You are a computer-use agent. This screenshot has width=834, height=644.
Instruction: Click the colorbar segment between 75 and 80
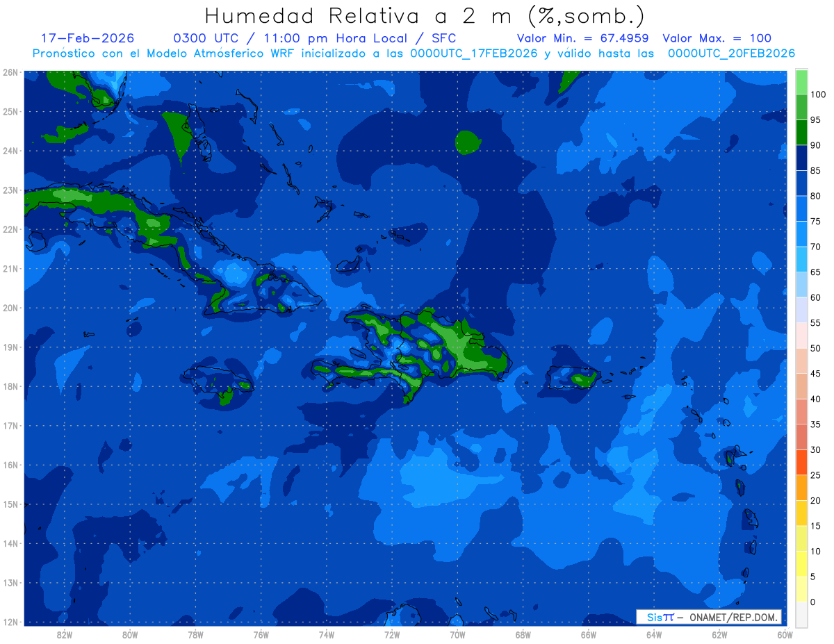point(801,208)
